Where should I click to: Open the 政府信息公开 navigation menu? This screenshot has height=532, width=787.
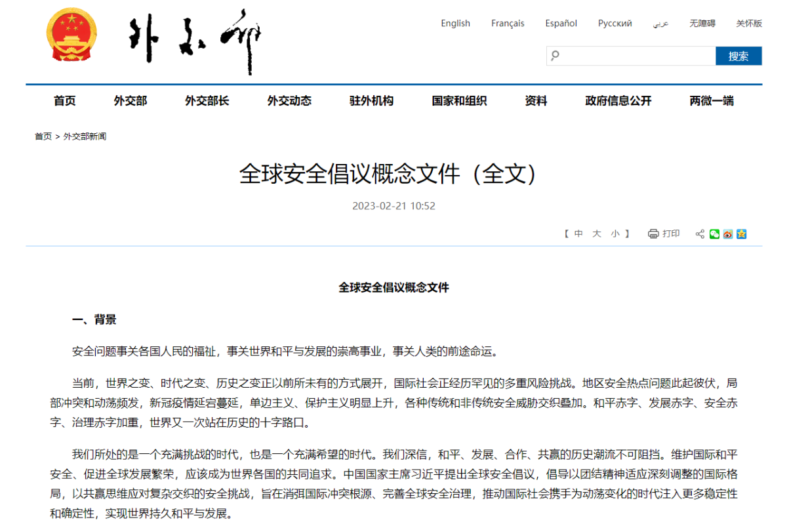[x=618, y=101]
